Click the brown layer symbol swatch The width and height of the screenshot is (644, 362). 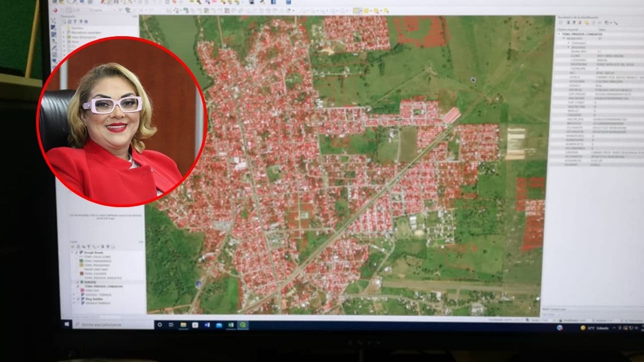pyautogui.click(x=82, y=274)
